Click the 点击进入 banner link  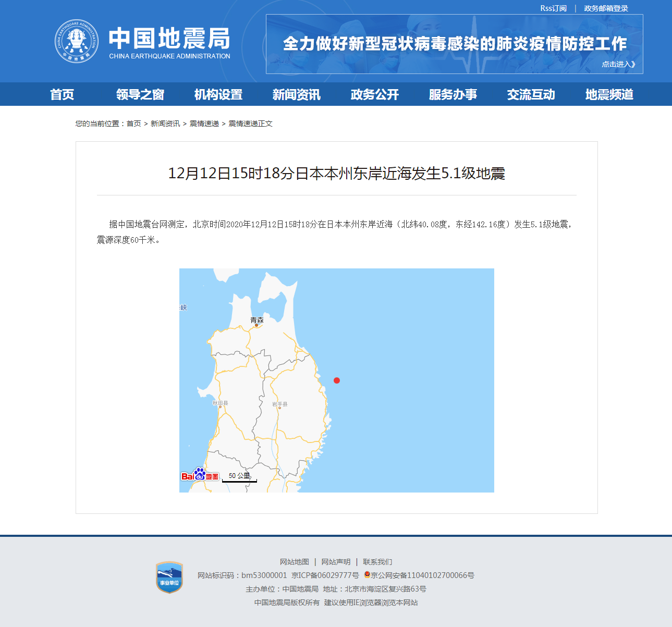618,64
